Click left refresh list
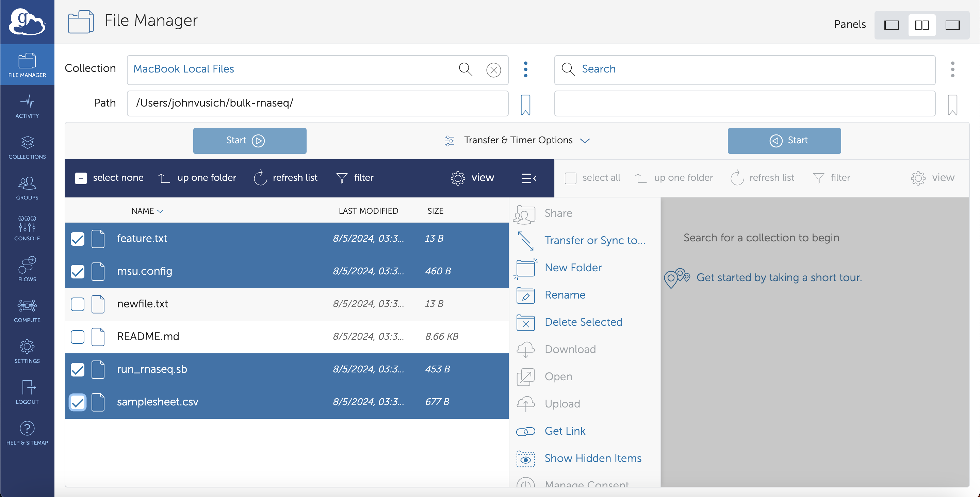Screen dimensions: 980x497 pyautogui.click(x=285, y=178)
